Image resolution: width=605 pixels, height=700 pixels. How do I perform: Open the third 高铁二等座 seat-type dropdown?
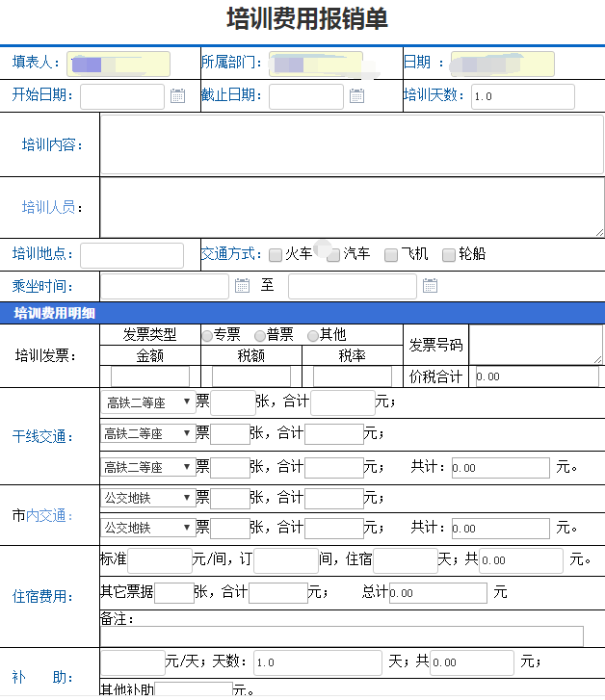[147, 467]
